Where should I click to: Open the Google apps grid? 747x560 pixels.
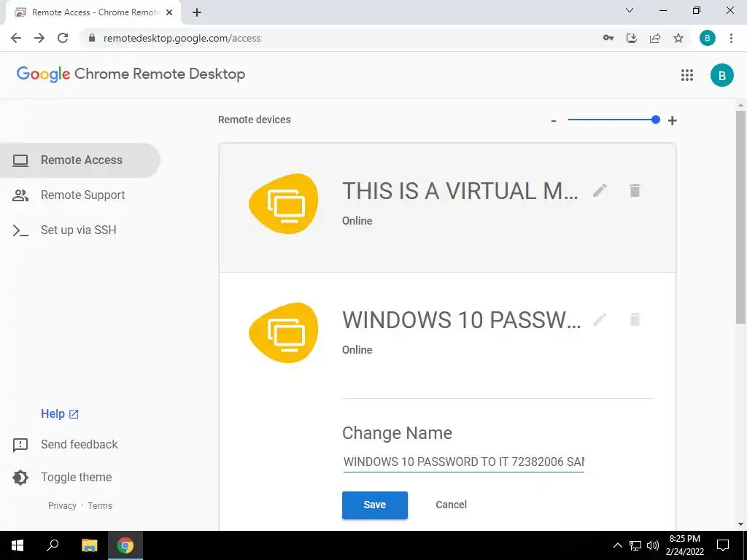[687, 75]
